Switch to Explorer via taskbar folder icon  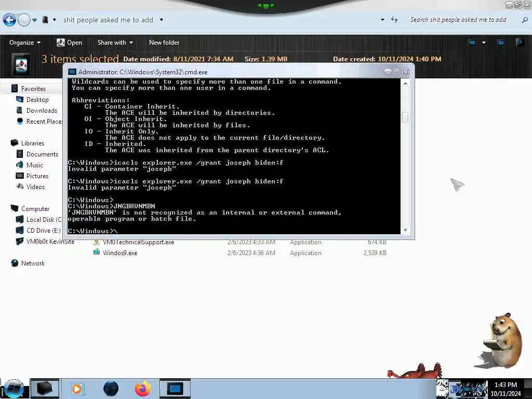[x=45, y=389]
